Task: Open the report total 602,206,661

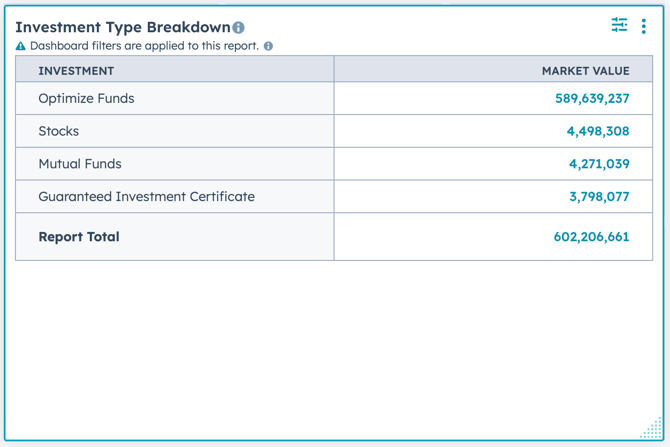Action: (591, 237)
